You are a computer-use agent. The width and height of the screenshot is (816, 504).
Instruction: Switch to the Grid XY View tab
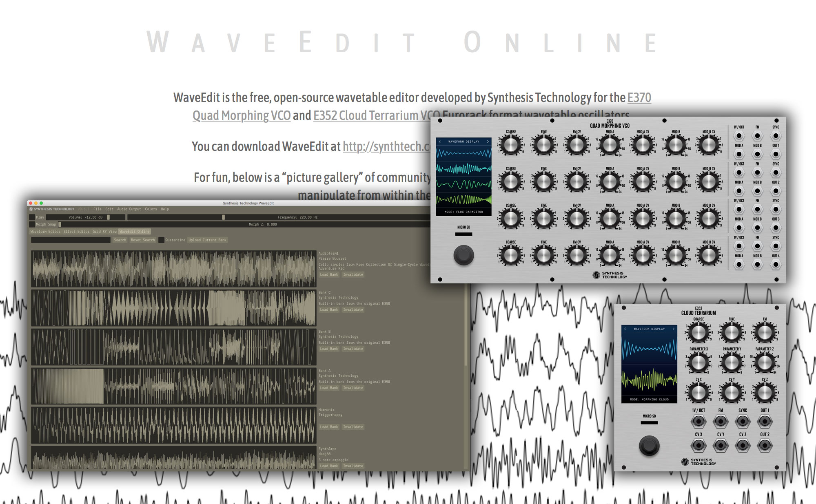point(104,232)
